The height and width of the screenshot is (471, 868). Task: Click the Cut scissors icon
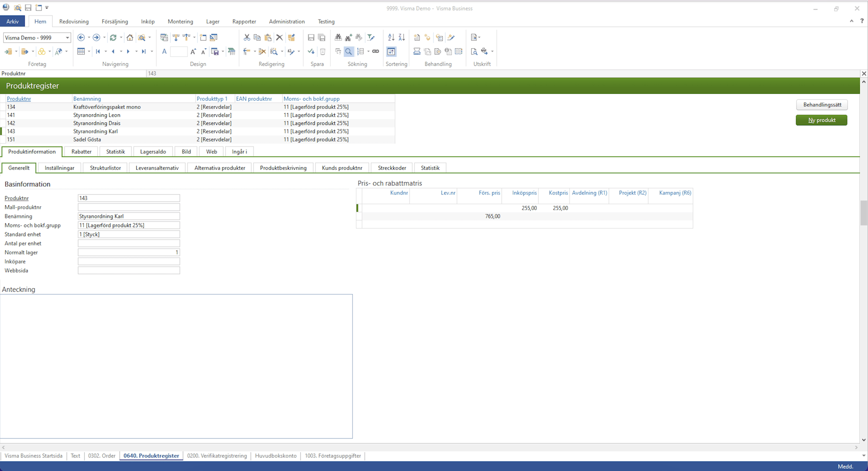click(x=247, y=38)
